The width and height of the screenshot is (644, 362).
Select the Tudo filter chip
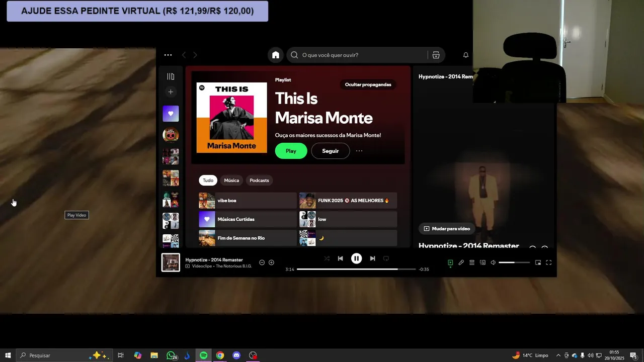tap(208, 180)
